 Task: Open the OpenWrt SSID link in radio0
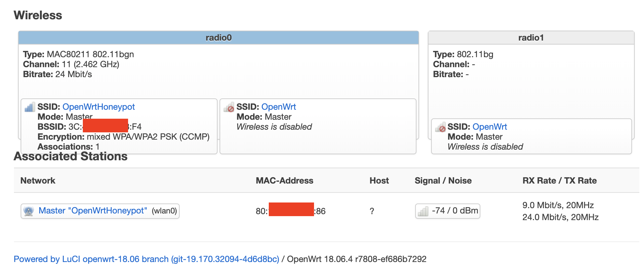278,107
